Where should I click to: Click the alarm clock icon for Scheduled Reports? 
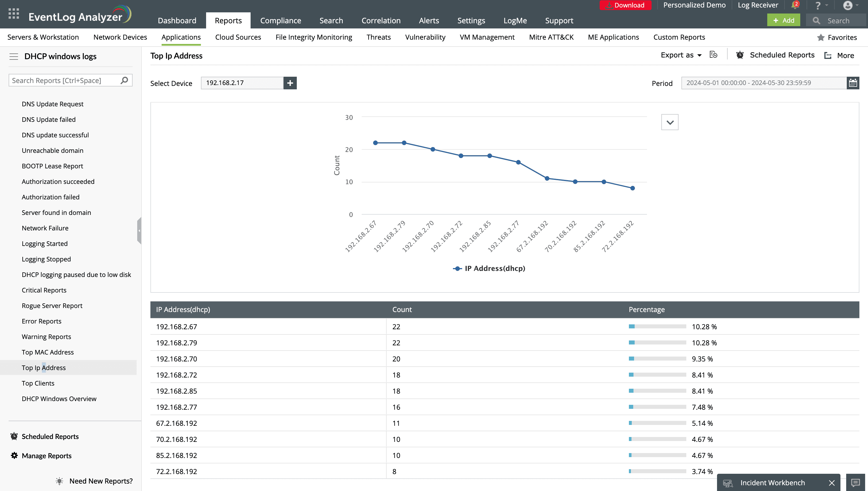click(x=740, y=55)
